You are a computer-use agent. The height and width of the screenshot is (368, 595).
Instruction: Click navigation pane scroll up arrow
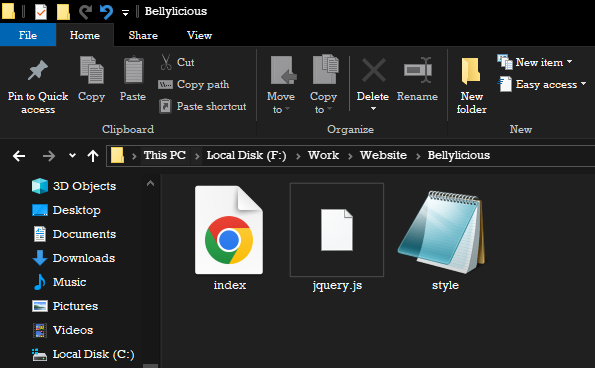(150, 184)
